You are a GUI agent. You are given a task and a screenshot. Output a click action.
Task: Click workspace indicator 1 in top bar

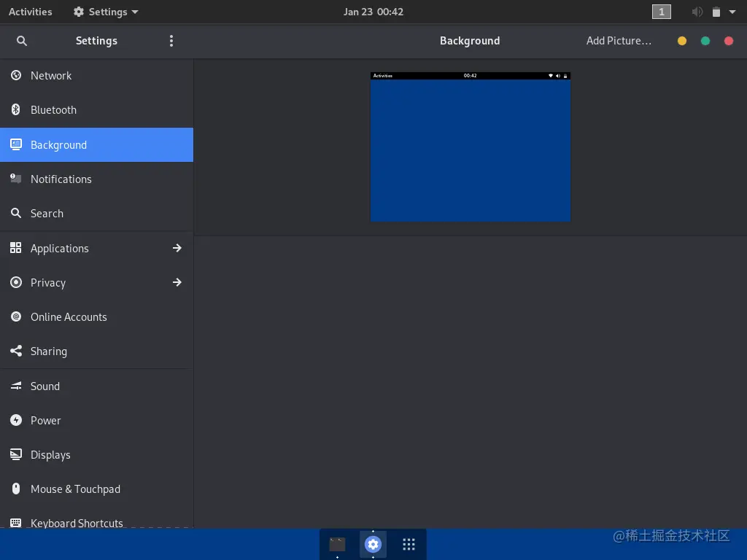coord(661,12)
